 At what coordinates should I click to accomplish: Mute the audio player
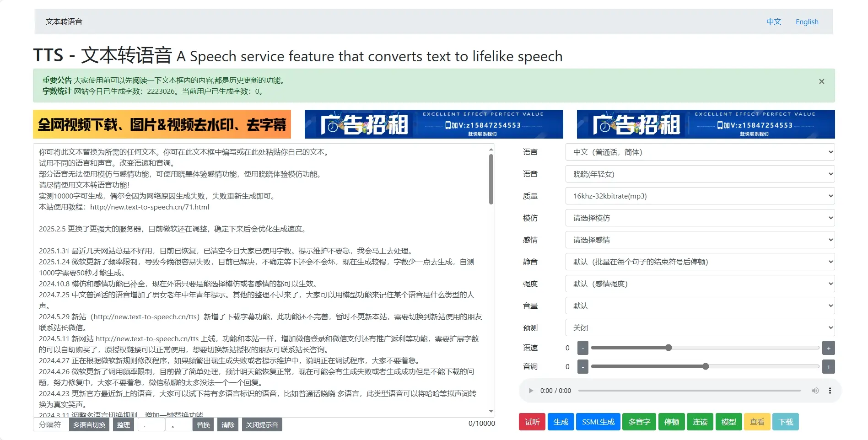tap(815, 390)
